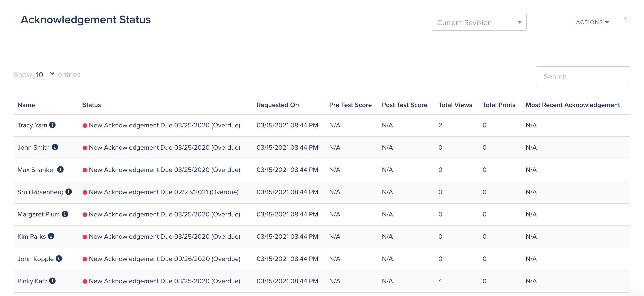The width and height of the screenshot is (644, 296).
Task: Open the Current Revision dropdown
Action: point(478,22)
